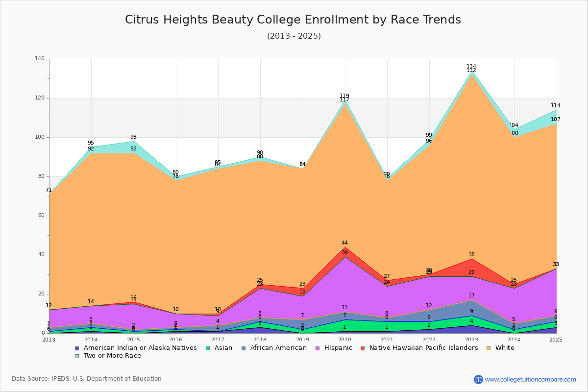Click the 80 y-axis label
588x392 pixels.
[x=41, y=176]
